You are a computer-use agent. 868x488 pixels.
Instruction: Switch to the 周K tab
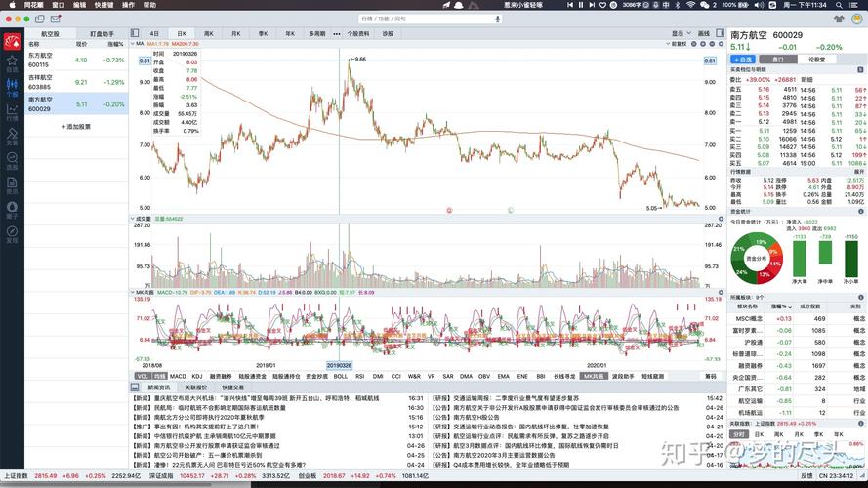209,34
